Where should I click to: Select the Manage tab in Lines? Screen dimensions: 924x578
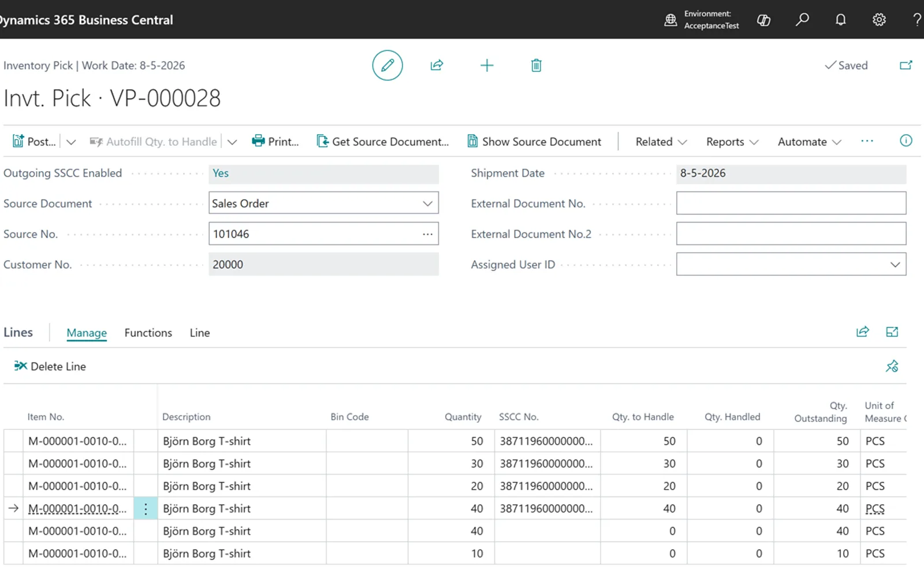87,333
